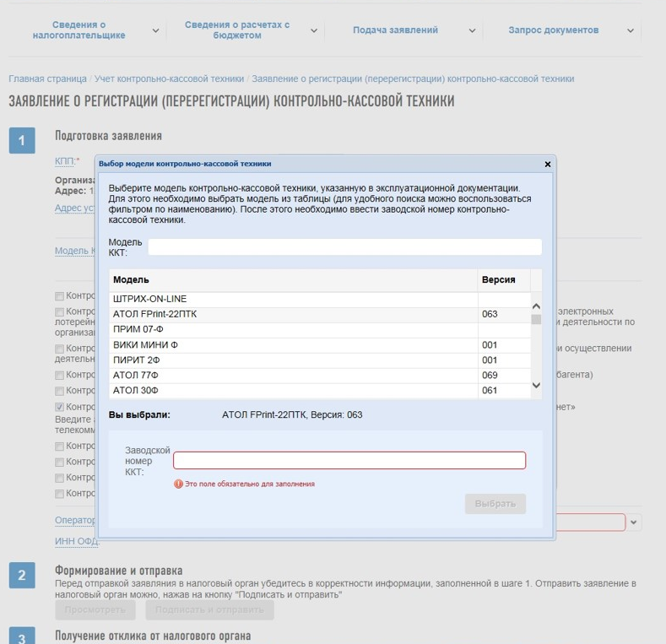Open the Подача заявлений menu
666x644 pixels.
pos(395,30)
